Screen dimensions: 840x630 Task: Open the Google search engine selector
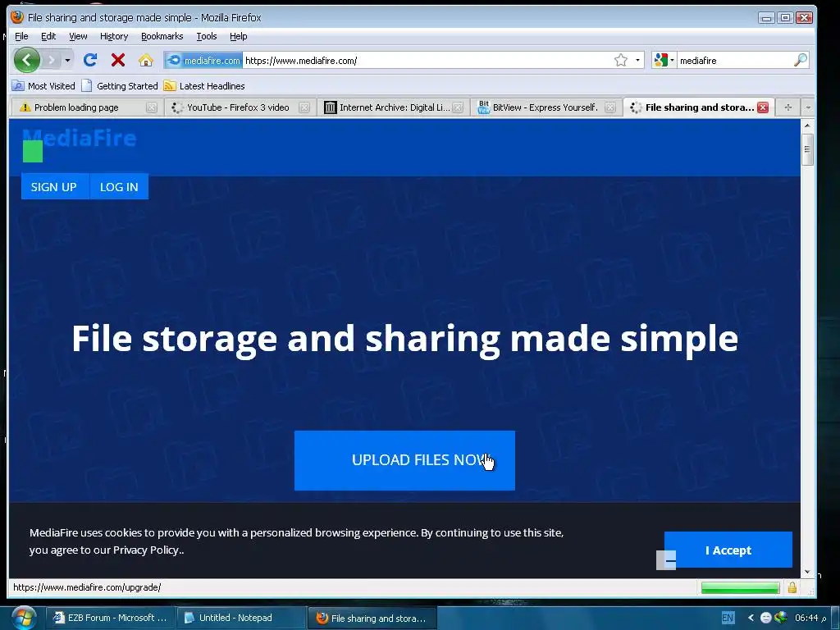(x=664, y=60)
